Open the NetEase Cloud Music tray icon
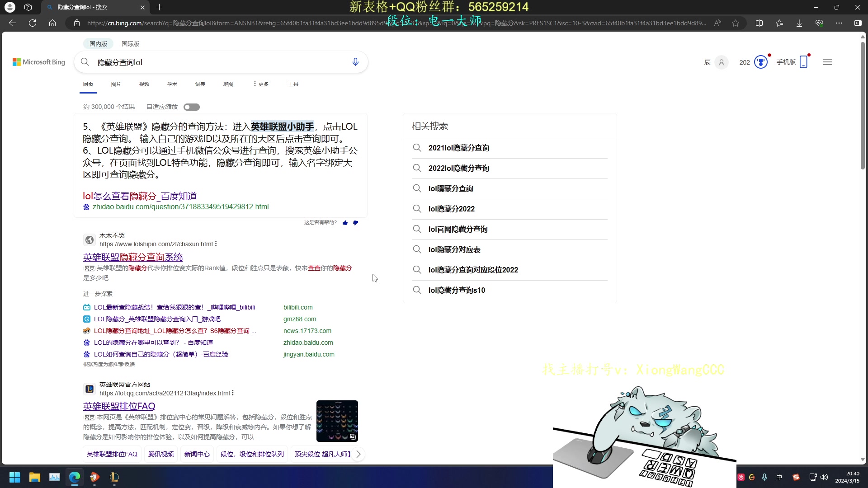The height and width of the screenshot is (488, 868). coord(741,477)
